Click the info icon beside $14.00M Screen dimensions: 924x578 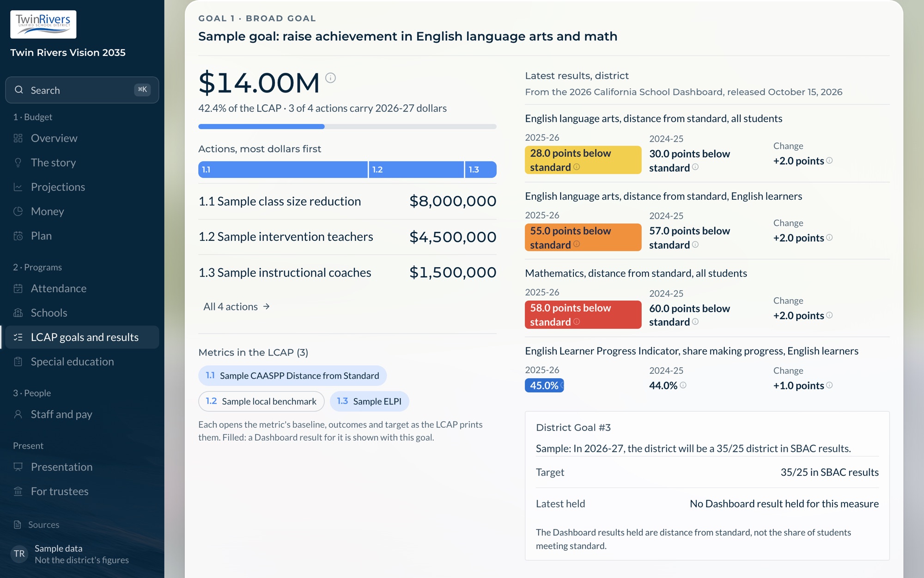[x=330, y=78]
